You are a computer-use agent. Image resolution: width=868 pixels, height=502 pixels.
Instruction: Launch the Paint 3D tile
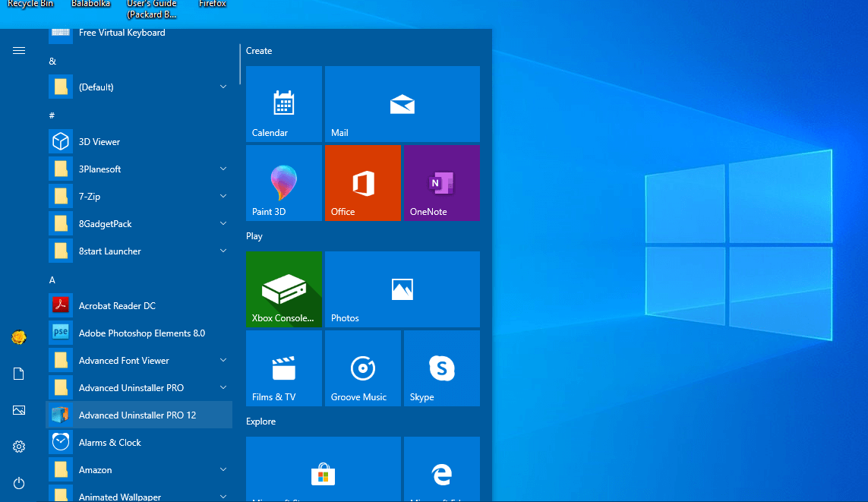point(284,183)
